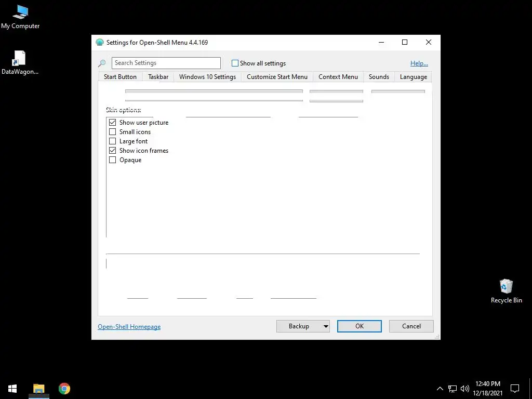
Task: Enable the Small icons option
Action: pos(112,131)
